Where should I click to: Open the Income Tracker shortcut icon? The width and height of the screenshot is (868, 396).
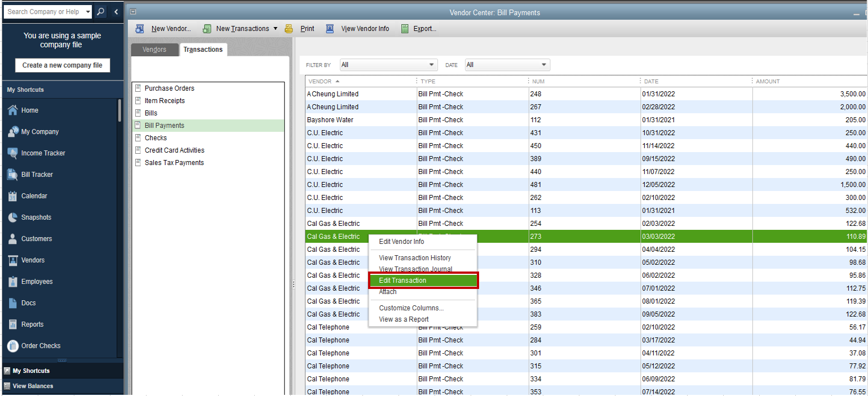click(12, 153)
